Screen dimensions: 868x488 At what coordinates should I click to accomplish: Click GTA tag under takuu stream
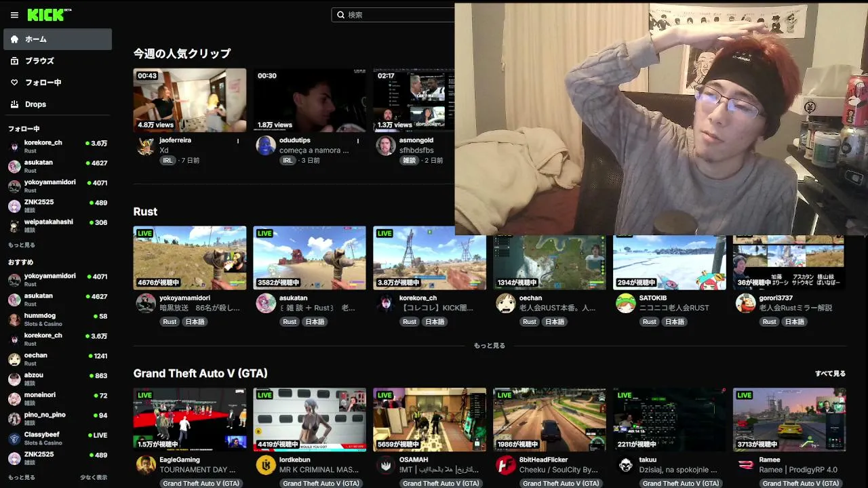681,483
